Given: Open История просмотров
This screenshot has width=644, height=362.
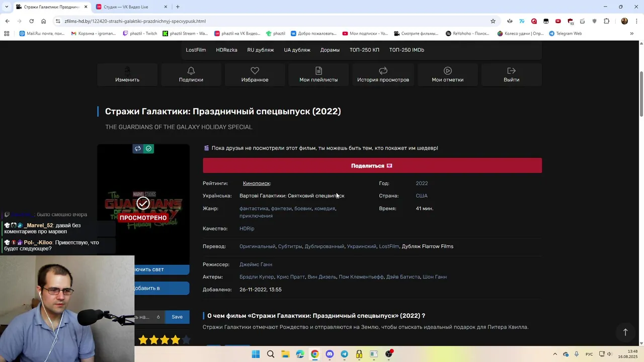Looking at the screenshot, I should coord(383,74).
